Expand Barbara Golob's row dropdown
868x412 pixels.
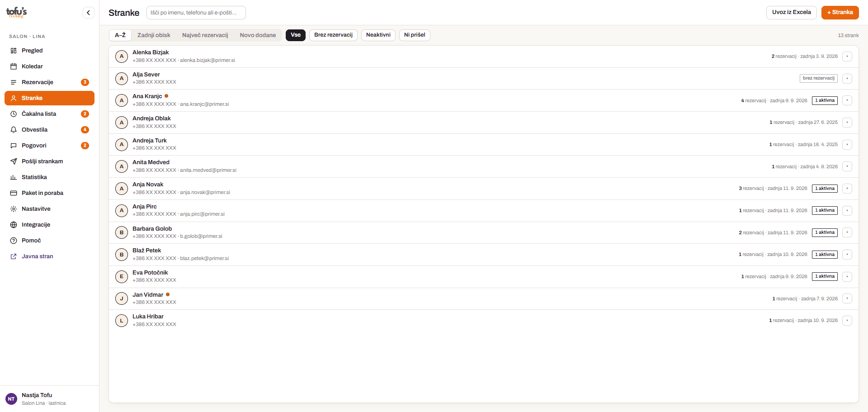tap(847, 232)
